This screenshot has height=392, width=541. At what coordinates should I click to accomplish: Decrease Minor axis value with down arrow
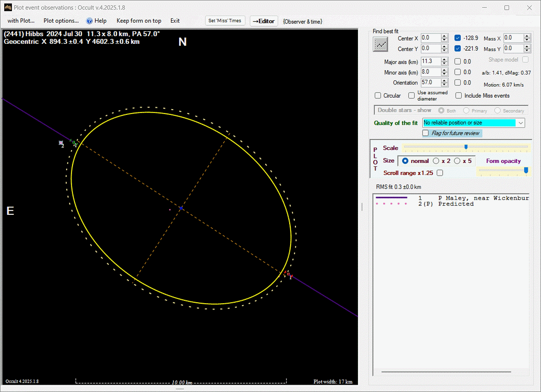[x=444, y=74]
